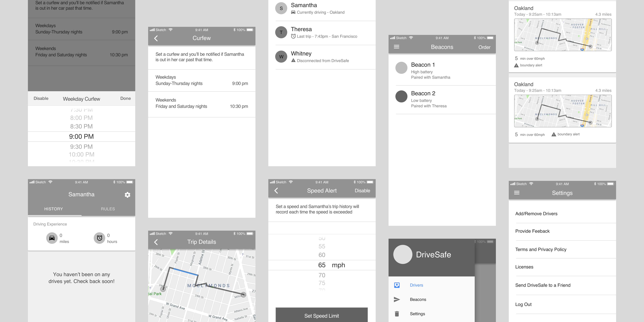Pick 55 in the speed picker
This screenshot has width=644, height=322.
[x=322, y=247]
